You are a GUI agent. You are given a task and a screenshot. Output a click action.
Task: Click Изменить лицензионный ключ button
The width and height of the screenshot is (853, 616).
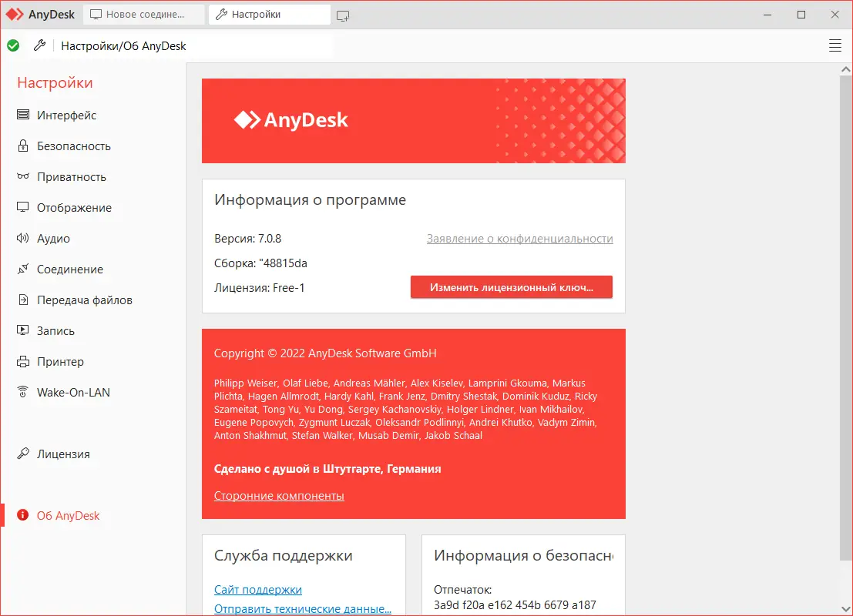pos(512,287)
